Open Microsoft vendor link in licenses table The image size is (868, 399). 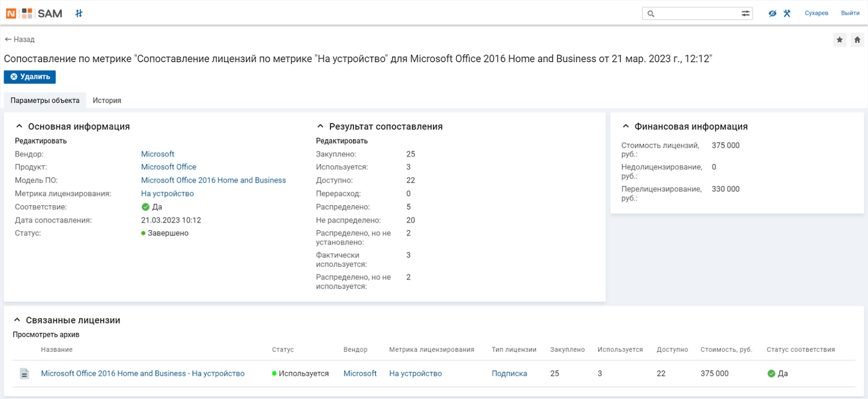(360, 374)
